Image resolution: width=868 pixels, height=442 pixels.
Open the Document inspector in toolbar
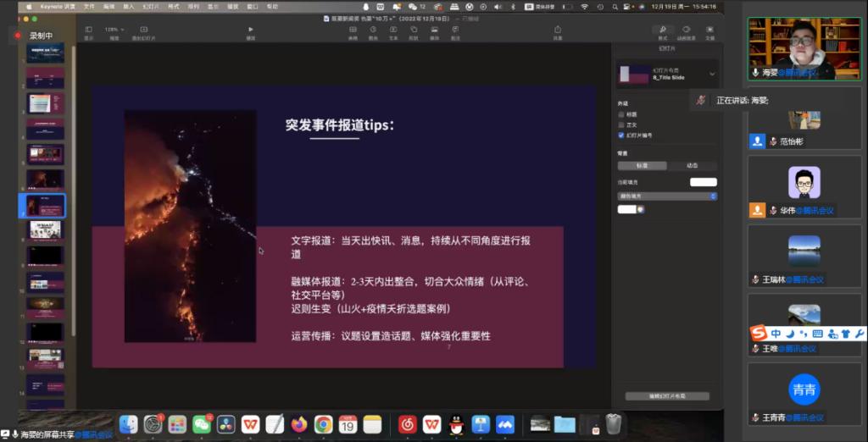(709, 30)
